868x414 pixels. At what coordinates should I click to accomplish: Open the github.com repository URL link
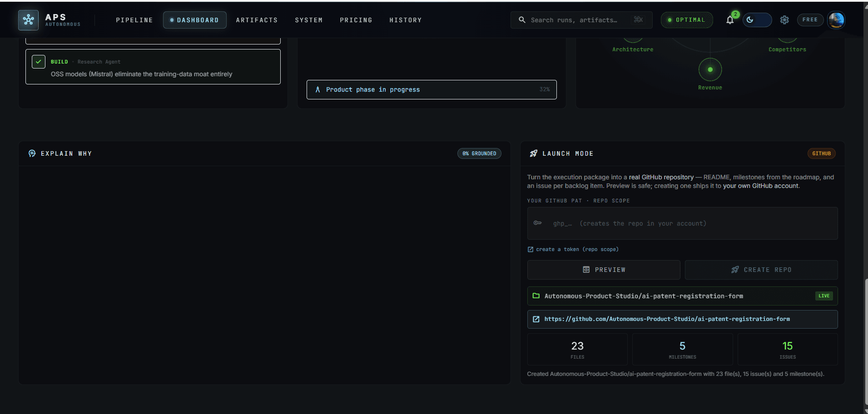tap(667, 319)
